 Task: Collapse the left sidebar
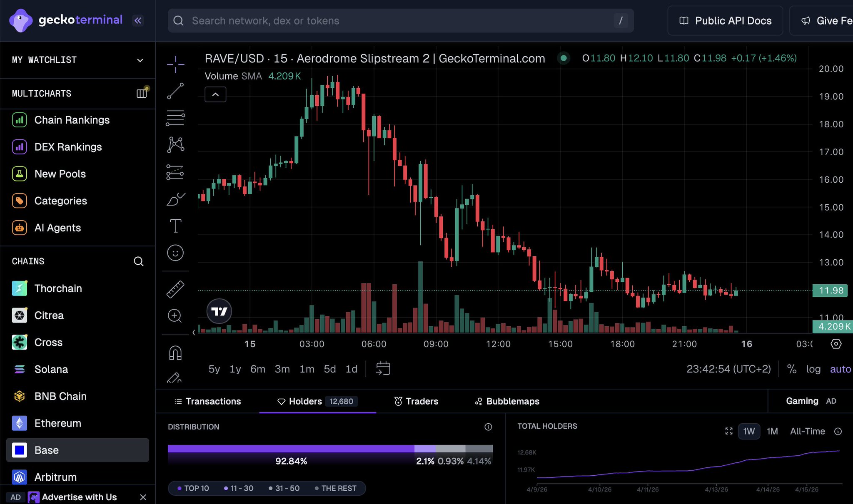pyautogui.click(x=138, y=20)
